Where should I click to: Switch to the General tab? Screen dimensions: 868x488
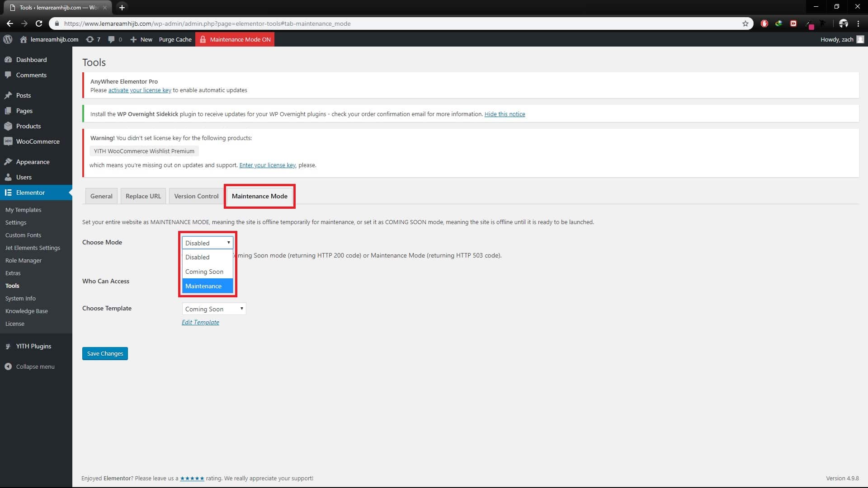(101, 196)
